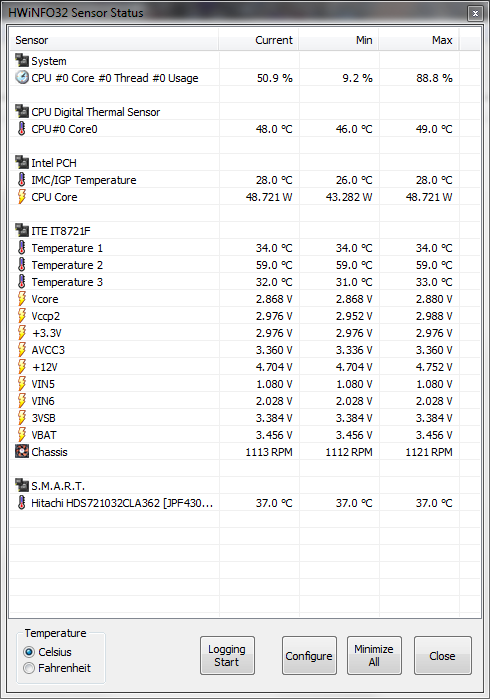
Task: Click the AVCC3 voltage bolt icon
Action: pos(21,349)
